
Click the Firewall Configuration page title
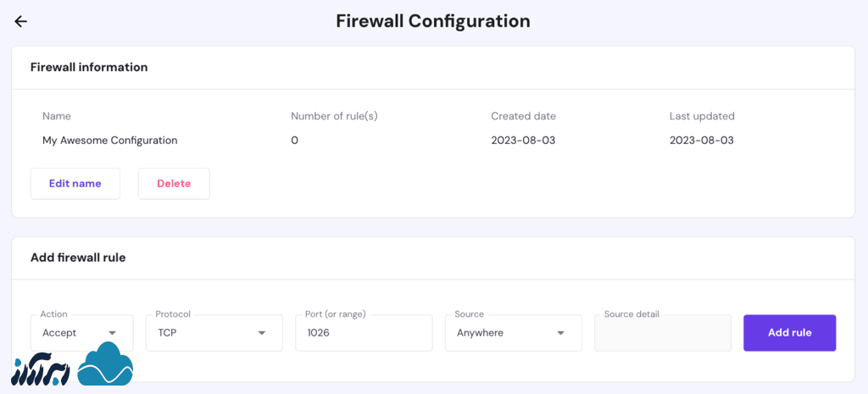pos(433,21)
